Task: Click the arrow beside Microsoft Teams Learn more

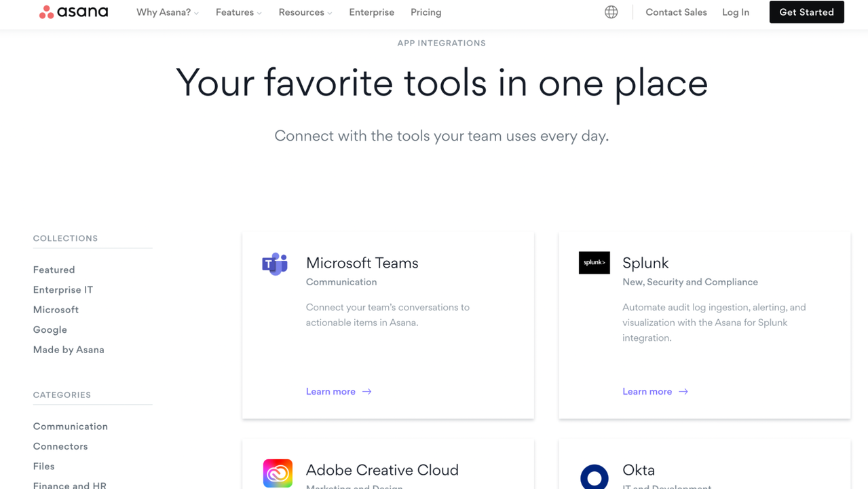Action: tap(367, 392)
